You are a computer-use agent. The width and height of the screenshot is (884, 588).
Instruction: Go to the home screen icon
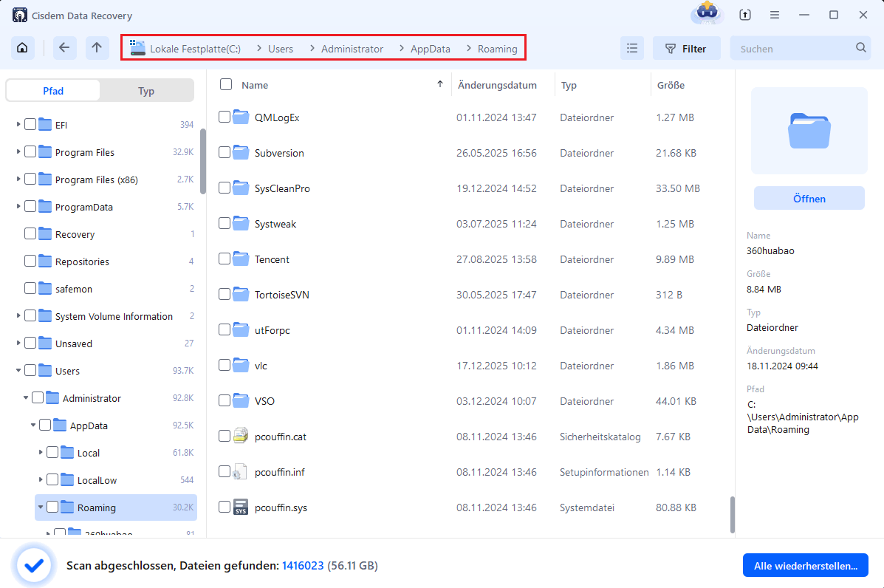click(x=22, y=48)
